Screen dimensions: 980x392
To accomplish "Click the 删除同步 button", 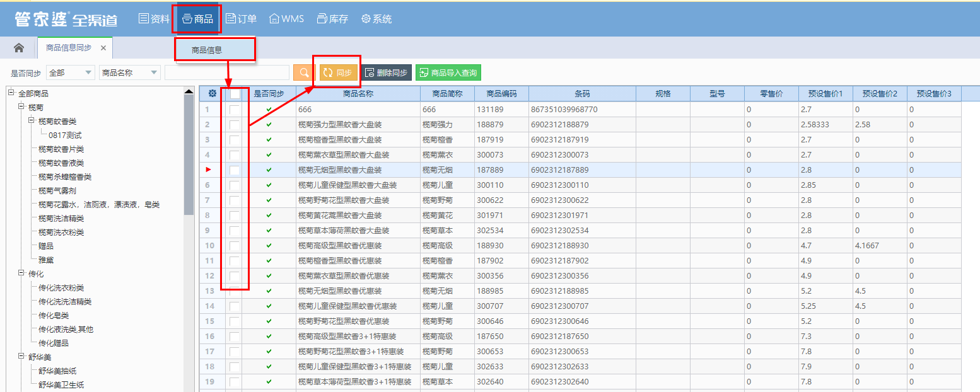I will point(387,73).
